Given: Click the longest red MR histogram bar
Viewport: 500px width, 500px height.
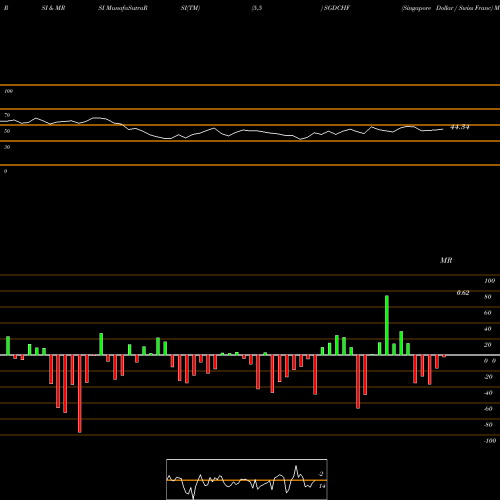Looking at the screenshot, I should pyautogui.click(x=79, y=394).
